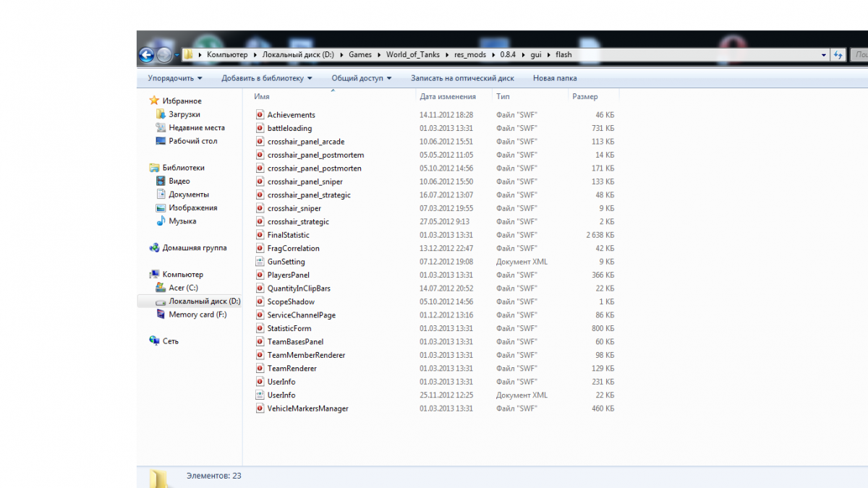Screen dimensions: 868x488
Task: Open Загрузки folder in favorites
Action: pyautogui.click(x=184, y=114)
